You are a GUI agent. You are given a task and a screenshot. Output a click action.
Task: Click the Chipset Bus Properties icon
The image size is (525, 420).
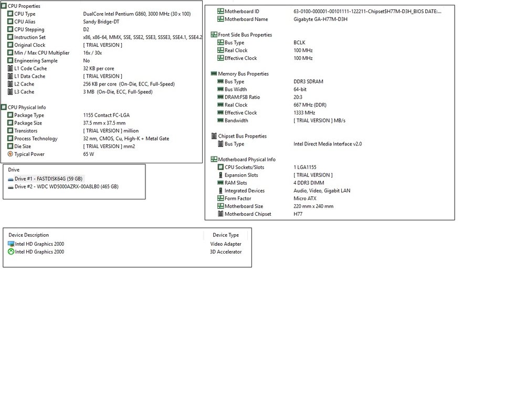(214, 136)
